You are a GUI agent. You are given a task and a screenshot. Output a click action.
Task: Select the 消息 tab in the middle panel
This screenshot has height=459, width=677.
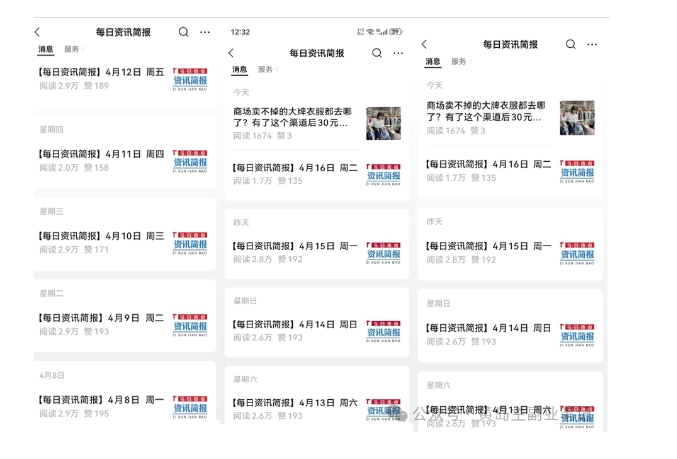[x=240, y=70]
